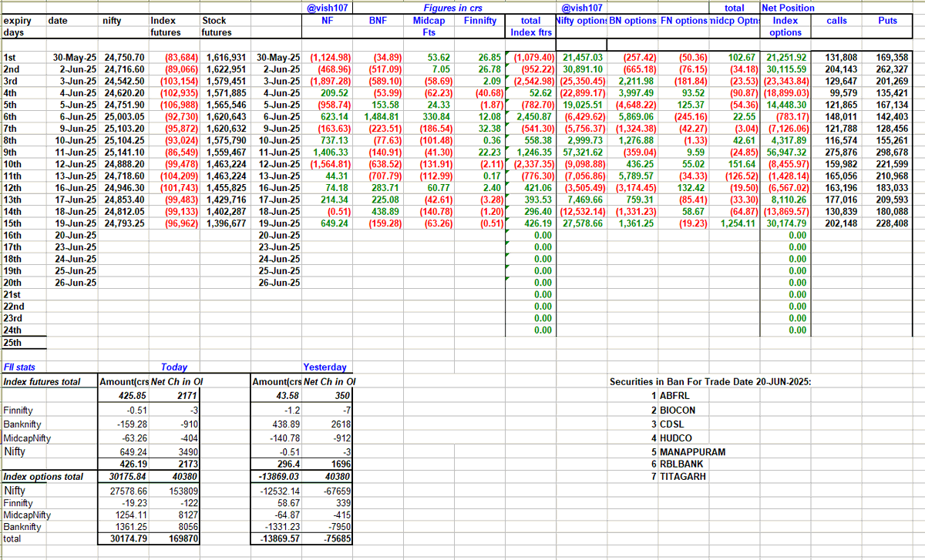Select banned security TITAGARH
The width and height of the screenshot is (925, 560).
point(683,477)
